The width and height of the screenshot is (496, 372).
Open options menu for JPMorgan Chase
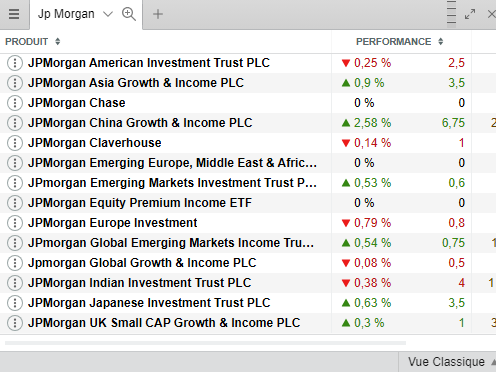point(15,103)
